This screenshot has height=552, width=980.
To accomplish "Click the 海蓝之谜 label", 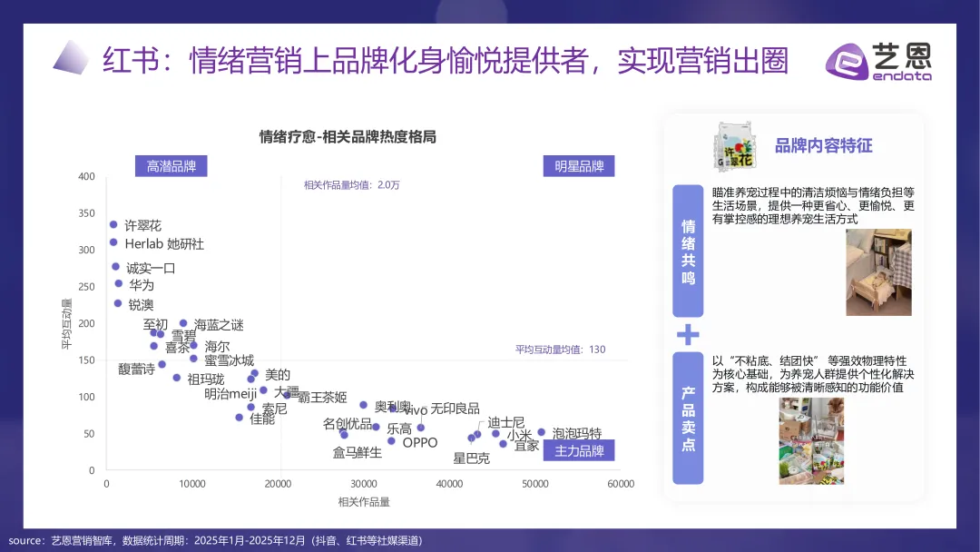I will point(219,325).
